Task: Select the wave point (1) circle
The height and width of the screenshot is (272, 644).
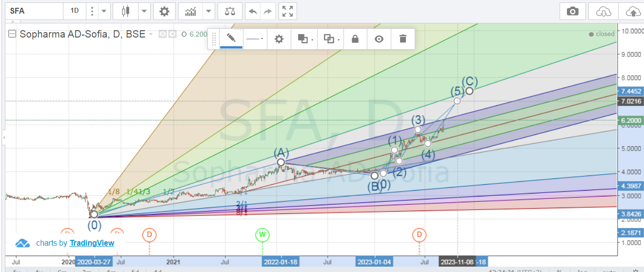Action: tap(395, 150)
